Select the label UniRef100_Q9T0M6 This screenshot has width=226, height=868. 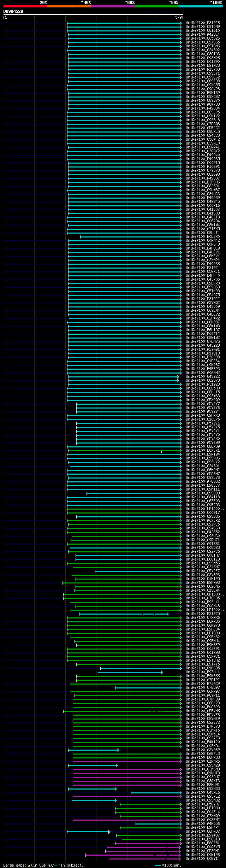coord(203,46)
